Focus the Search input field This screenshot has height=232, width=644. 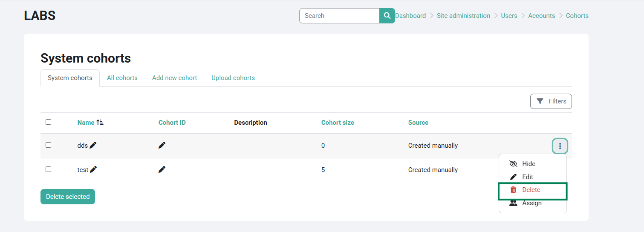[x=339, y=16]
